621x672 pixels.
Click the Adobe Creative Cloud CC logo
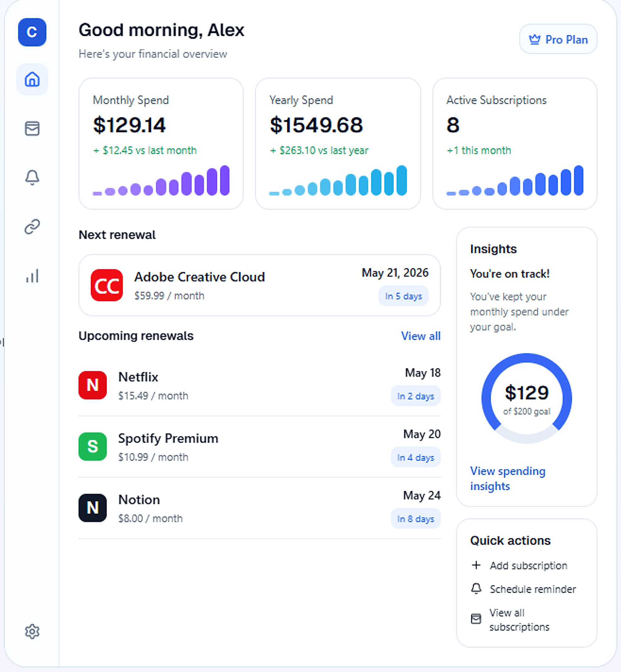click(107, 285)
